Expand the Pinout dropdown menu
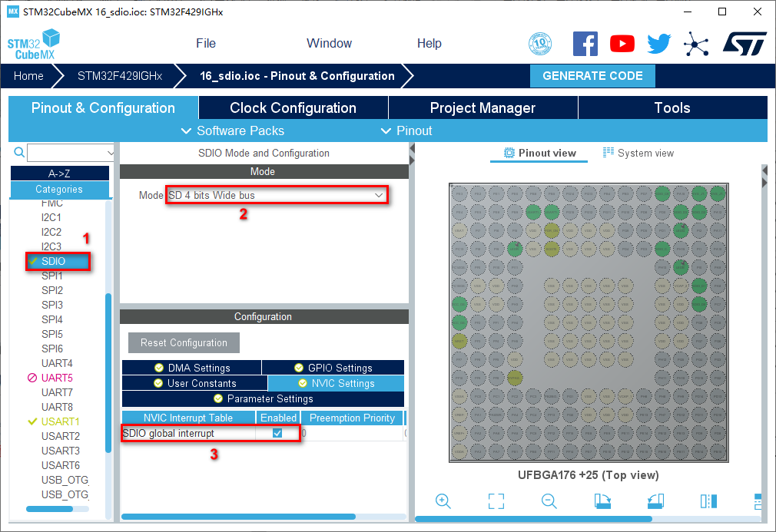 [406, 131]
